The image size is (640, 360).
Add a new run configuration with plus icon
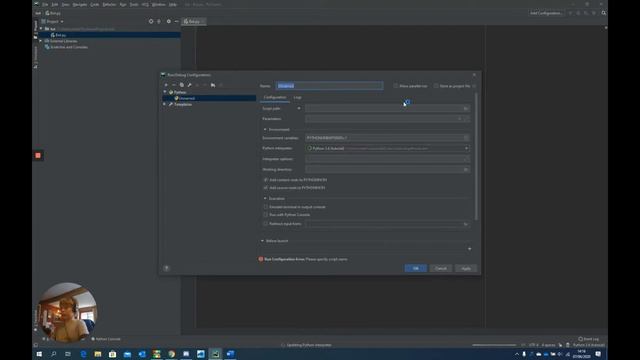pos(166,85)
